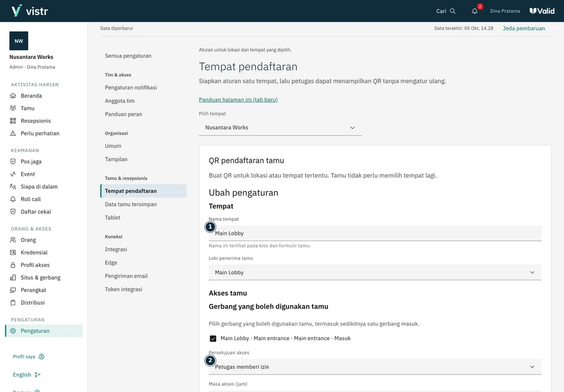Click the Resepsionis QR icon

(13, 121)
